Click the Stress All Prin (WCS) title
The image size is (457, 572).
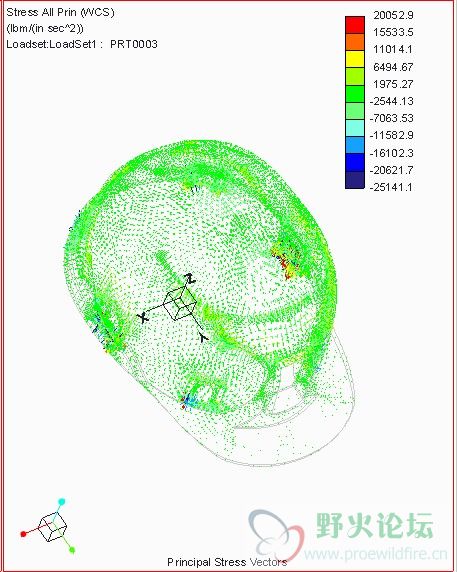pyautogui.click(x=61, y=12)
